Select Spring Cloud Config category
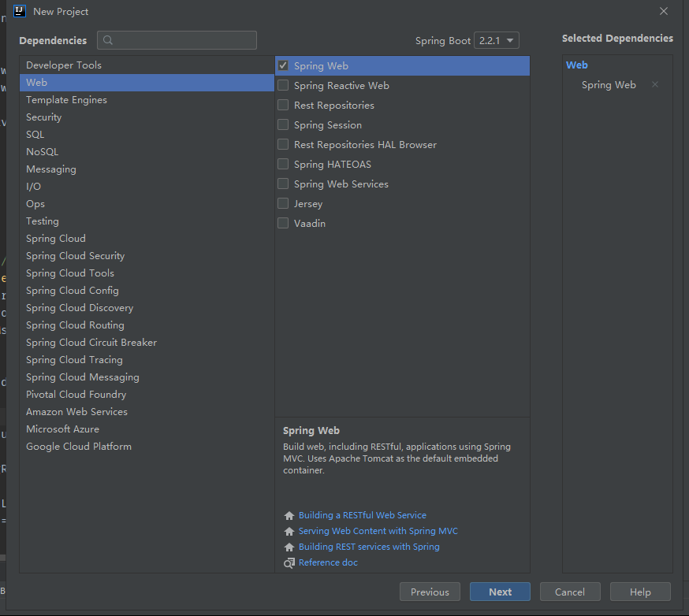689x616 pixels. pyautogui.click(x=147, y=291)
